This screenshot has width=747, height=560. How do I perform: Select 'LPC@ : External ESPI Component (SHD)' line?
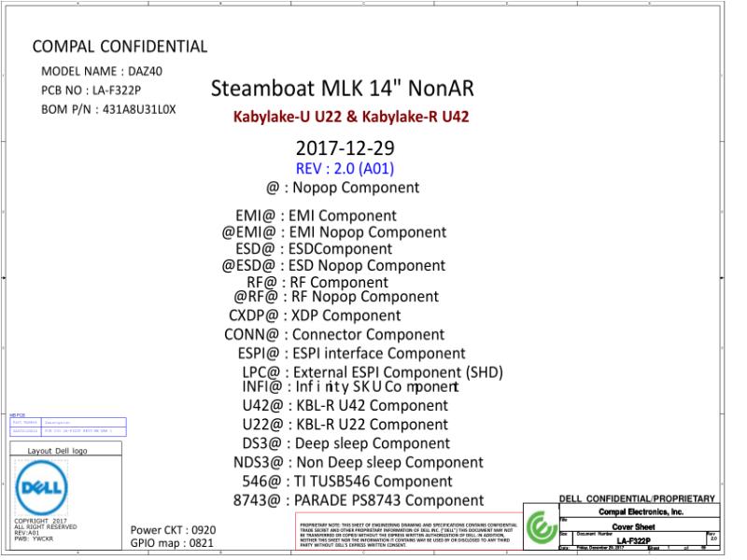click(373, 372)
